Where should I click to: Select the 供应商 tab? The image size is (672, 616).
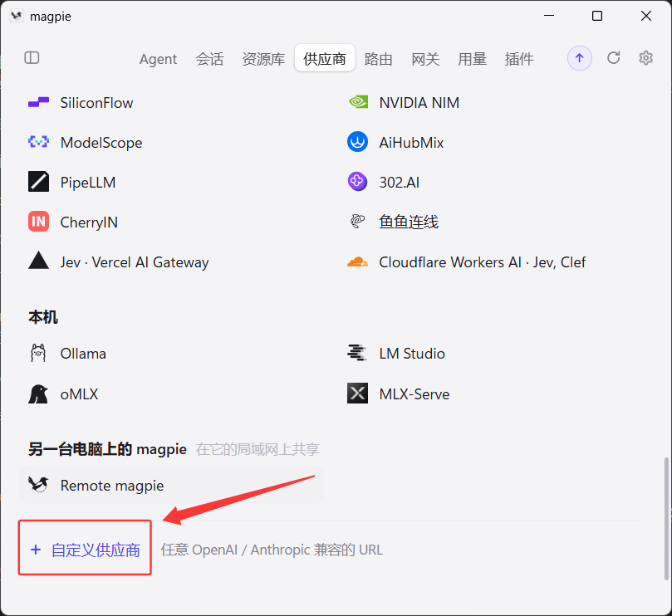[325, 58]
